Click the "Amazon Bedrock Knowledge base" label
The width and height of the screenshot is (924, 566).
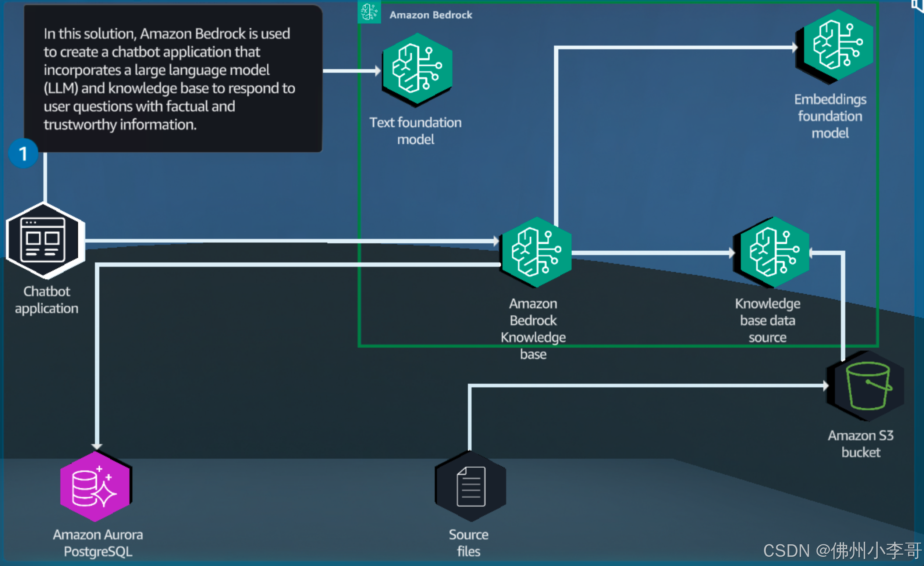click(533, 329)
